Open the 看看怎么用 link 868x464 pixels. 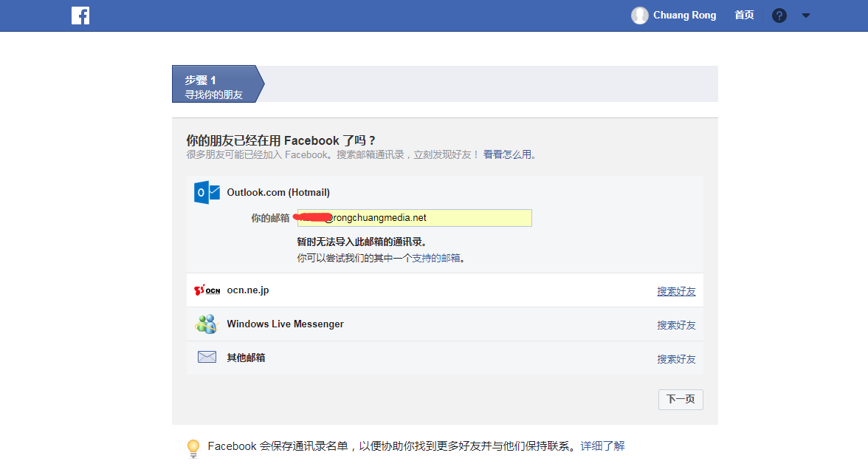coord(507,154)
